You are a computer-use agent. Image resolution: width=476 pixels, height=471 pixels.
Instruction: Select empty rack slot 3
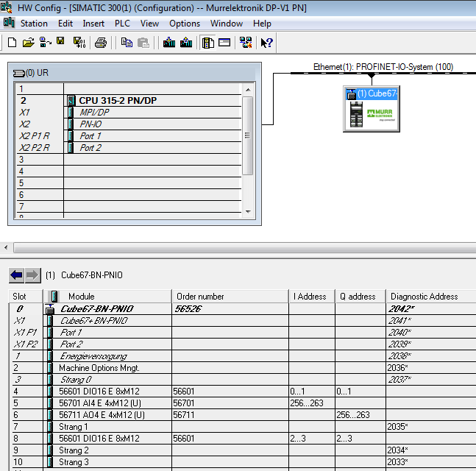tap(129, 160)
